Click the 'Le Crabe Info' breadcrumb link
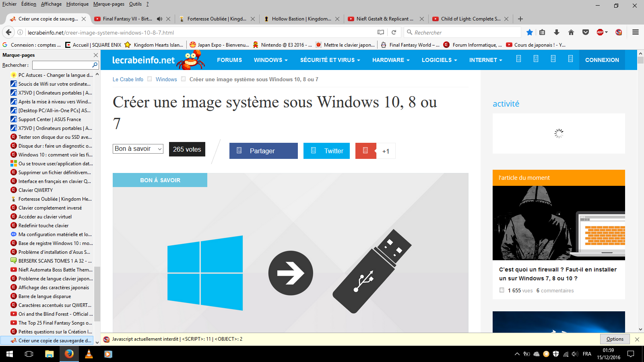The width and height of the screenshot is (644, 362). [x=128, y=79]
